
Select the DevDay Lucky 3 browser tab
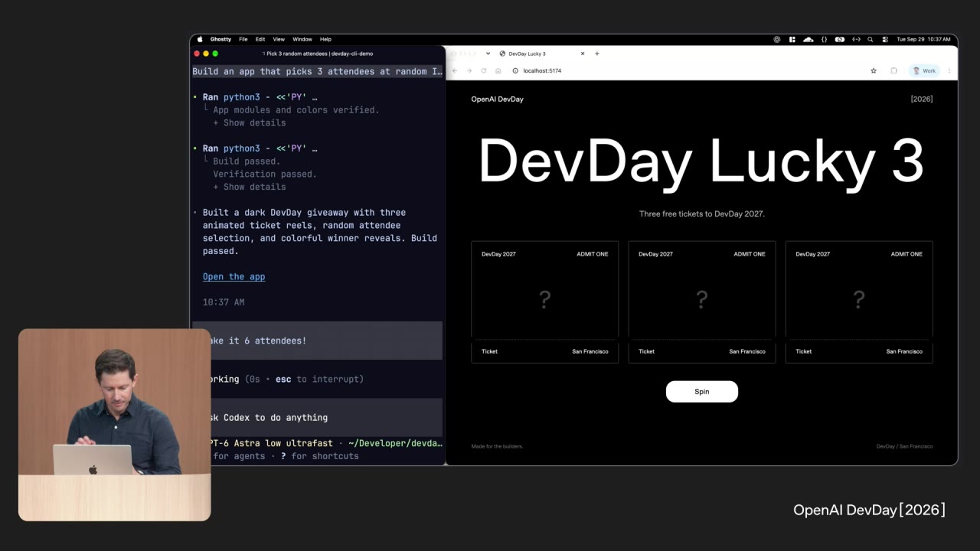540,54
